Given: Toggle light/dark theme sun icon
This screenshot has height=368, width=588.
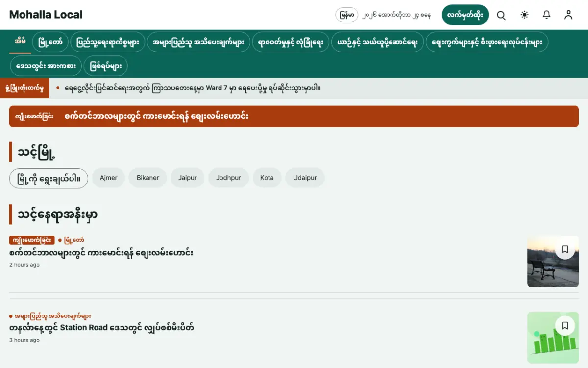Looking at the screenshot, I should (x=525, y=15).
